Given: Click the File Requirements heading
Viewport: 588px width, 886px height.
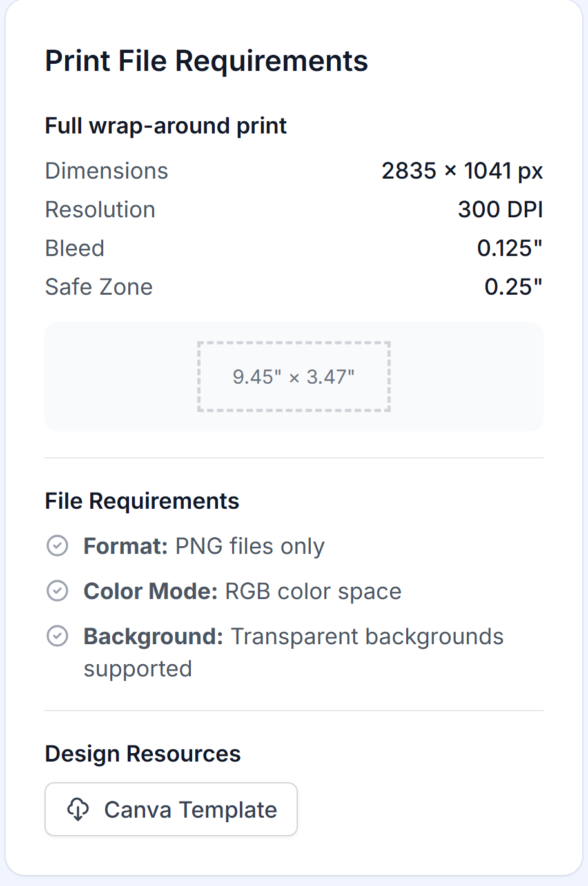Looking at the screenshot, I should click(x=142, y=501).
